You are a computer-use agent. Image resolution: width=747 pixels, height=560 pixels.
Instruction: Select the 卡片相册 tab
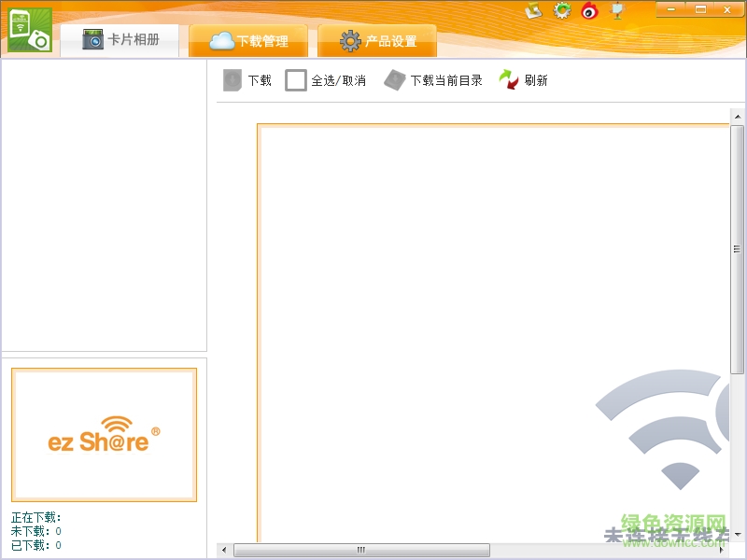(120, 41)
